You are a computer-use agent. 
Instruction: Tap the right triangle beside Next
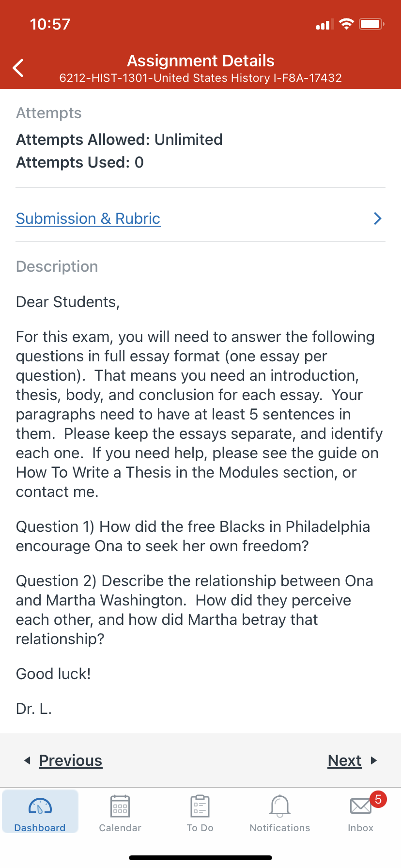[x=373, y=760]
